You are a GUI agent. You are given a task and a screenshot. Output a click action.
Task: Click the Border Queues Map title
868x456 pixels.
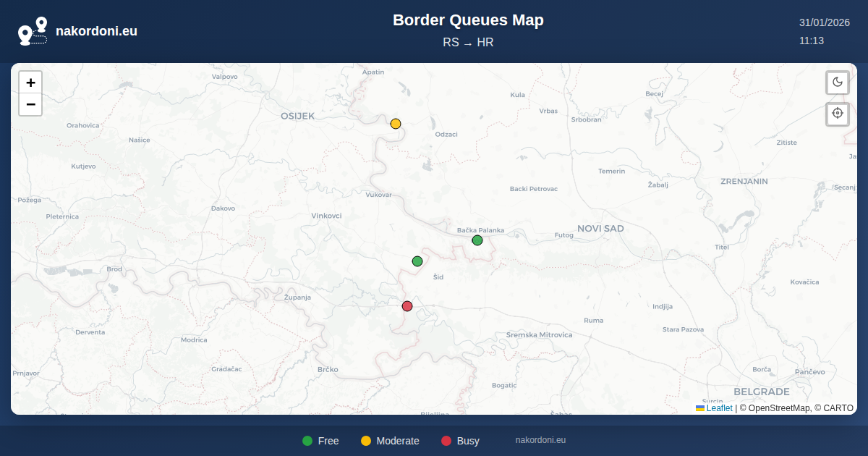[468, 20]
